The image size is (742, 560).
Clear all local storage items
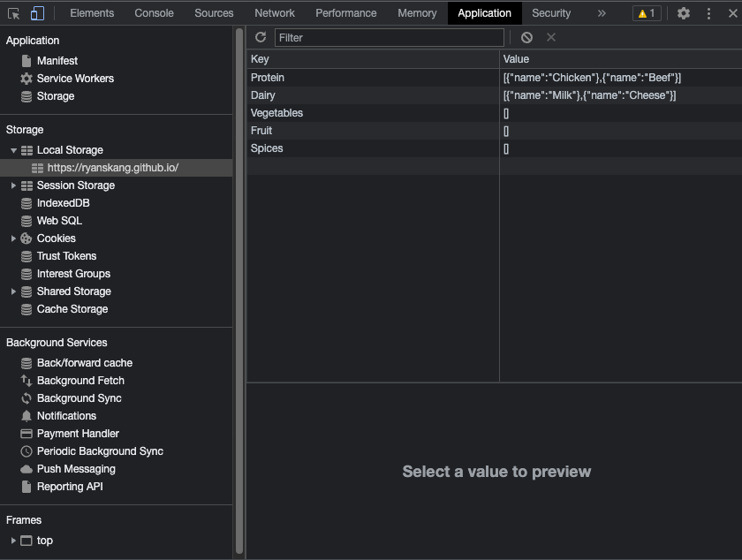(526, 37)
